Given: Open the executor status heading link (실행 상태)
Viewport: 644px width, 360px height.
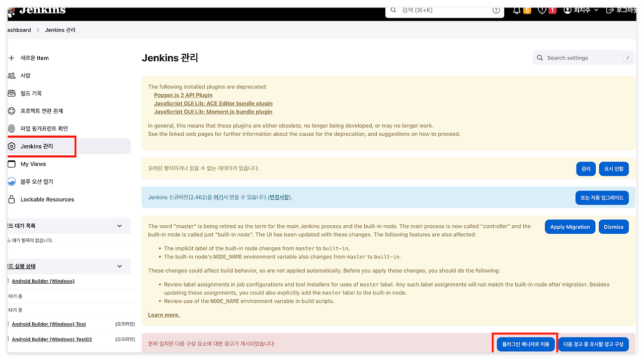Looking at the screenshot, I should pyautogui.click(x=22, y=266).
